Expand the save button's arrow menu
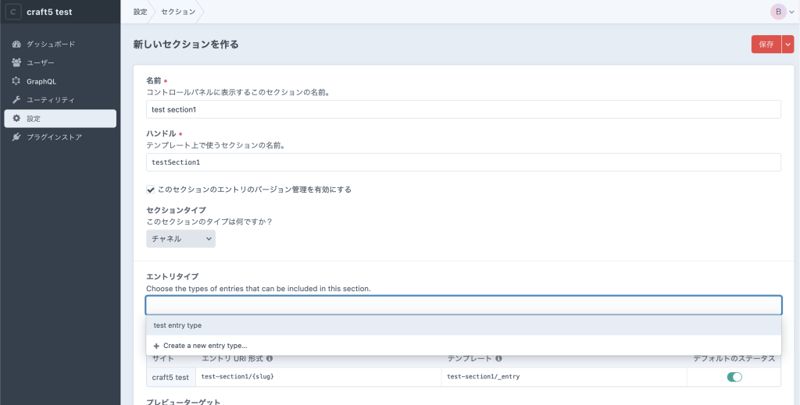Viewport: 800px width, 405px height. pos(788,44)
